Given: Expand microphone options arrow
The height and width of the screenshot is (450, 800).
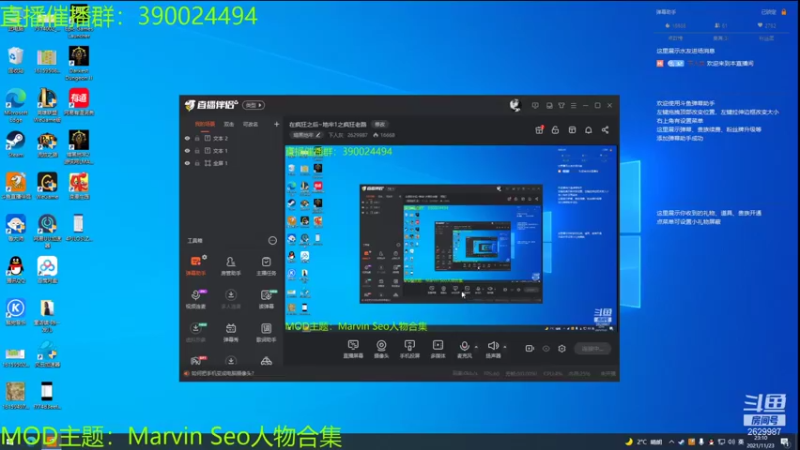Looking at the screenshot, I should click(x=476, y=347).
